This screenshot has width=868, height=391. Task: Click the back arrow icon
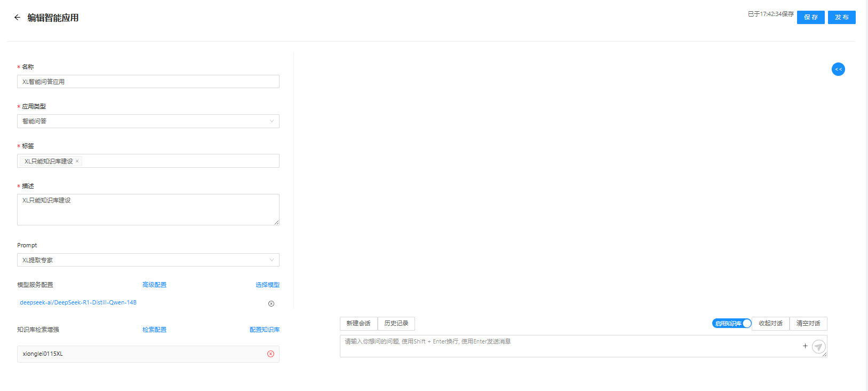17,18
